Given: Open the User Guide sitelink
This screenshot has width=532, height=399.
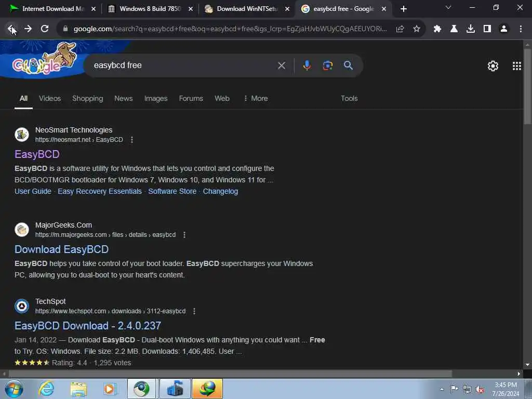Looking at the screenshot, I should point(33,191).
